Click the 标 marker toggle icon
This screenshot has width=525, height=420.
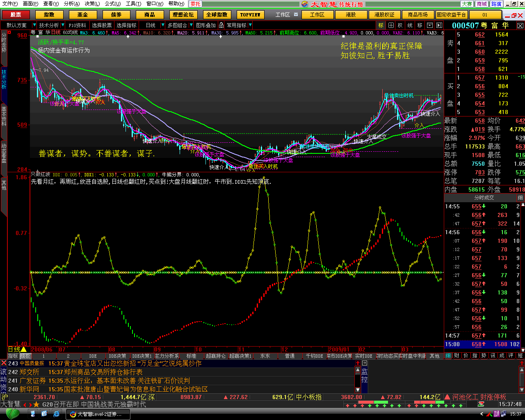point(381,25)
